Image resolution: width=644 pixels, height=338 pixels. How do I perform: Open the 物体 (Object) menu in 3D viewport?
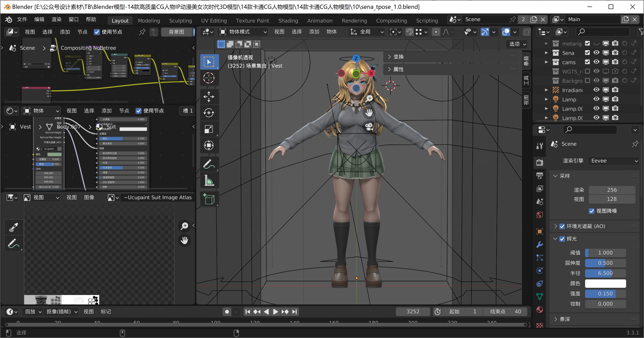332,32
